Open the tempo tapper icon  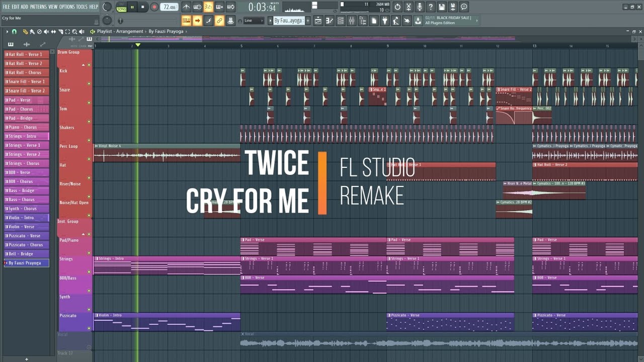[396, 21]
